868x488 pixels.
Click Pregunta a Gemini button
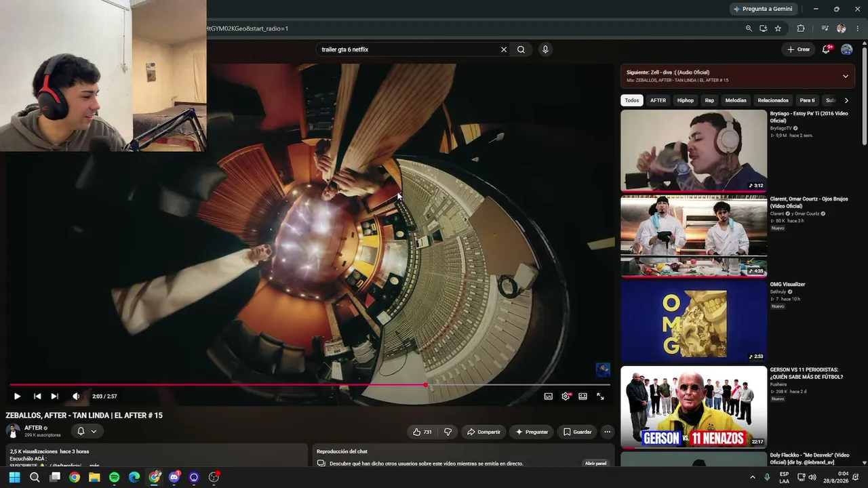click(763, 9)
